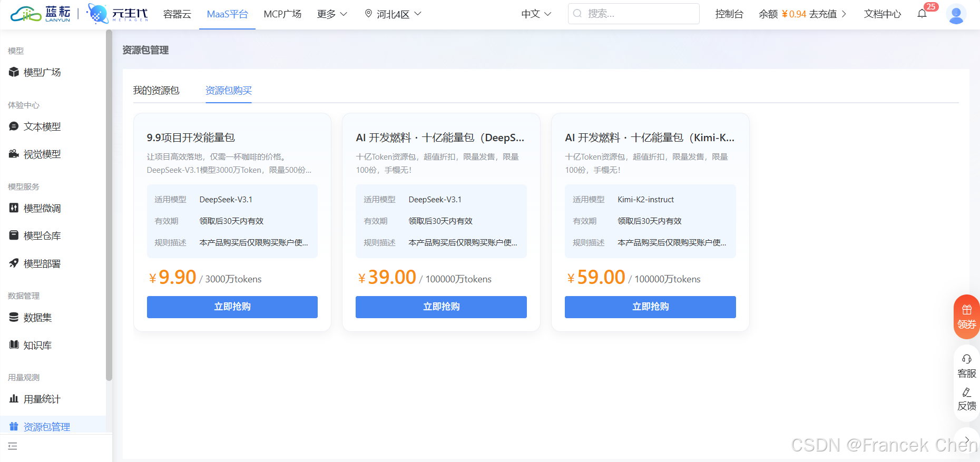Click the 领券 coupon gift button
The height and width of the screenshot is (462, 980).
click(x=967, y=317)
